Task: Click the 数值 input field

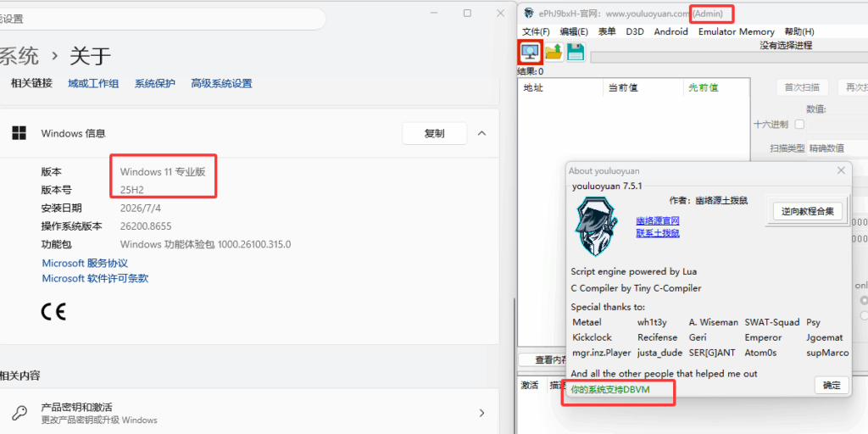Action: (837, 124)
